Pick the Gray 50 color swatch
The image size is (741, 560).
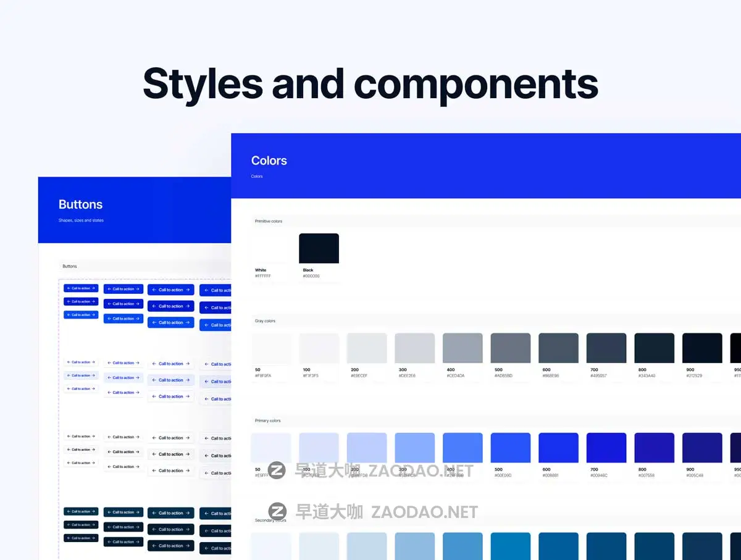pyautogui.click(x=271, y=348)
